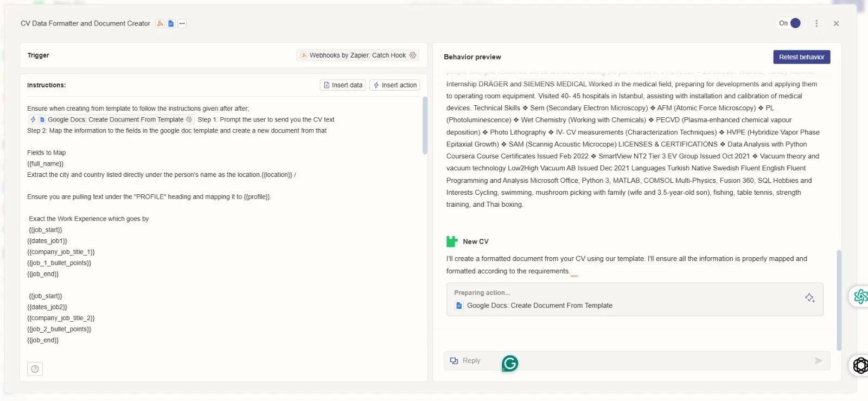This screenshot has width=868, height=401.
Task: Open gear settings on the Google Docs action chip
Action: [189, 119]
